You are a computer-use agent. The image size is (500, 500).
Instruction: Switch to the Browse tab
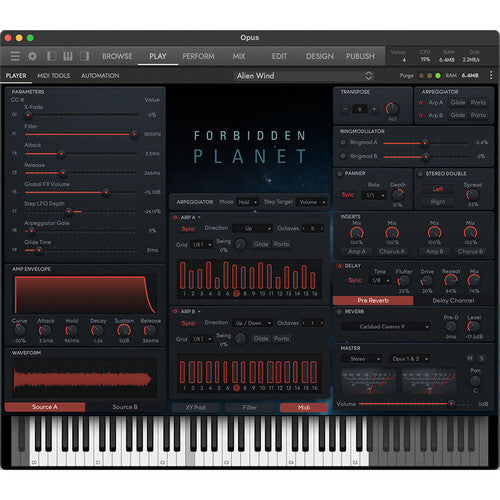click(117, 56)
